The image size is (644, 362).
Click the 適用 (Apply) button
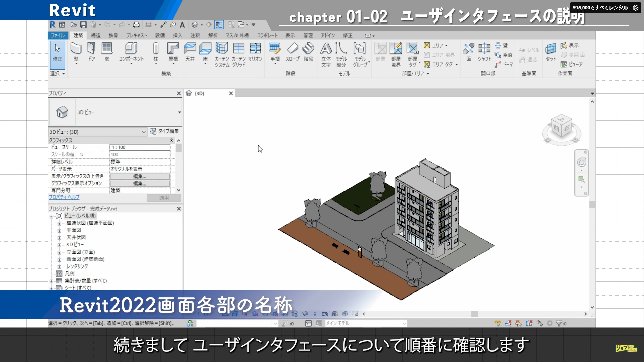click(164, 198)
